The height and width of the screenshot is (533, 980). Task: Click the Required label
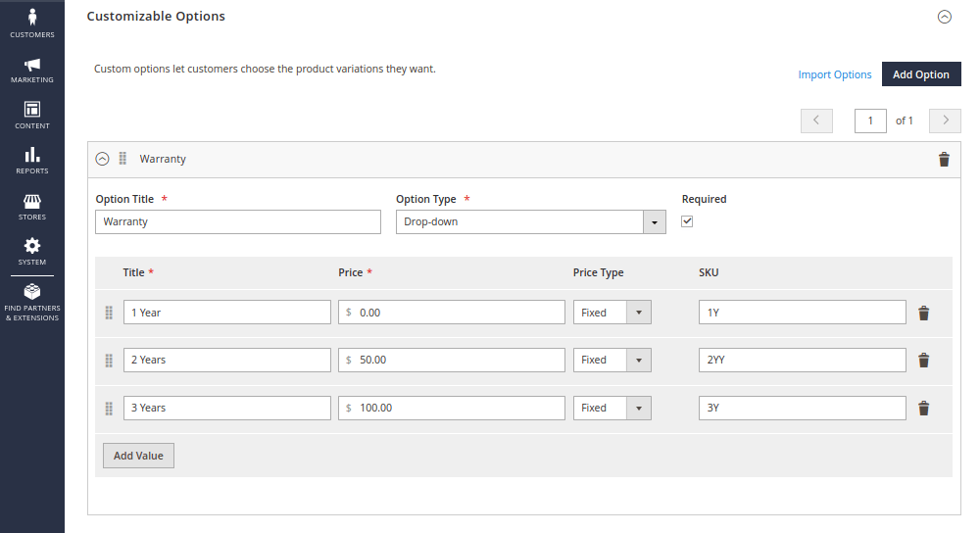coord(704,199)
